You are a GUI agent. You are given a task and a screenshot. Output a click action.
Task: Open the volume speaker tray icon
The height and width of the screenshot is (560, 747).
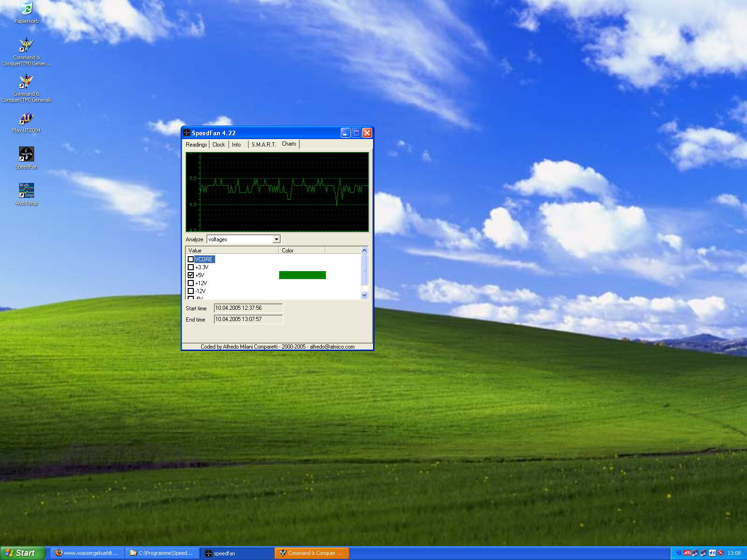pos(712,553)
